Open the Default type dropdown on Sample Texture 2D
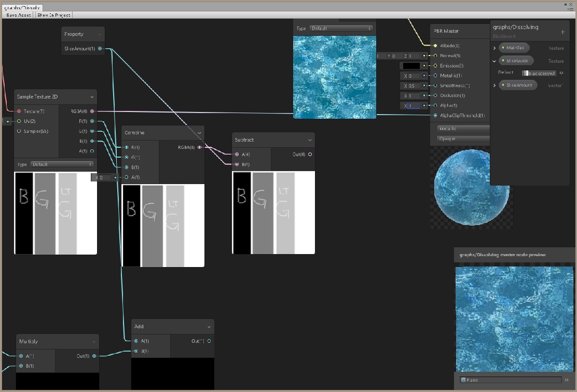The image size is (577, 392). [61, 164]
